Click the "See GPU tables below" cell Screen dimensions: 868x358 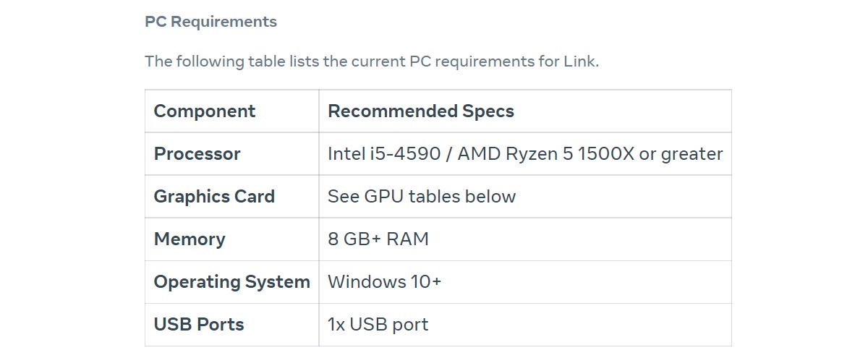[x=422, y=197]
